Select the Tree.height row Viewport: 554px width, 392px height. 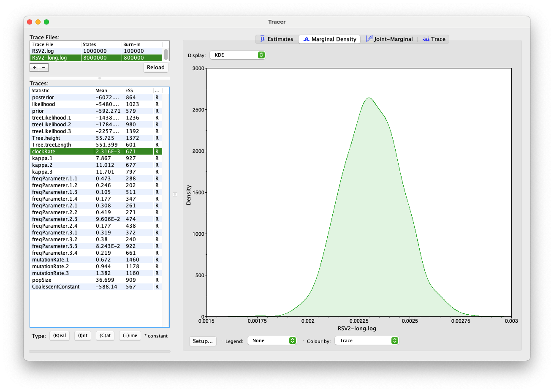(x=96, y=138)
